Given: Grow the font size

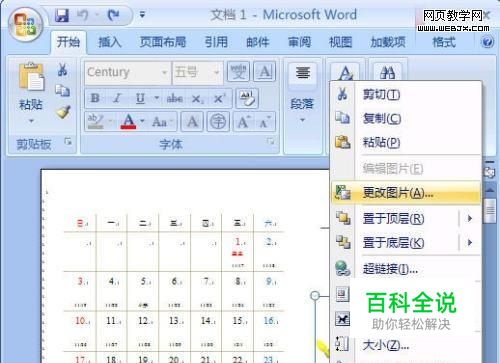Looking at the screenshot, I should (x=244, y=122).
